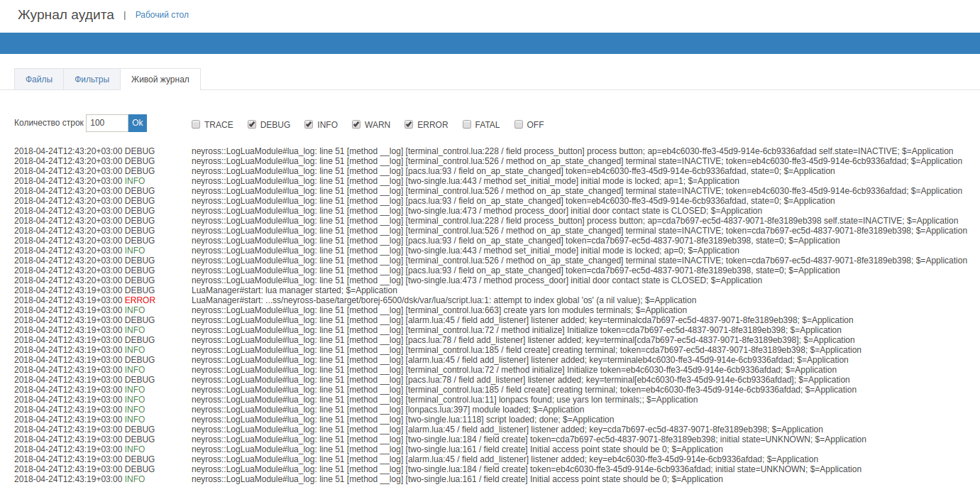Check the OFF log level checkbox
The height and width of the screenshot is (492, 980).
point(519,125)
